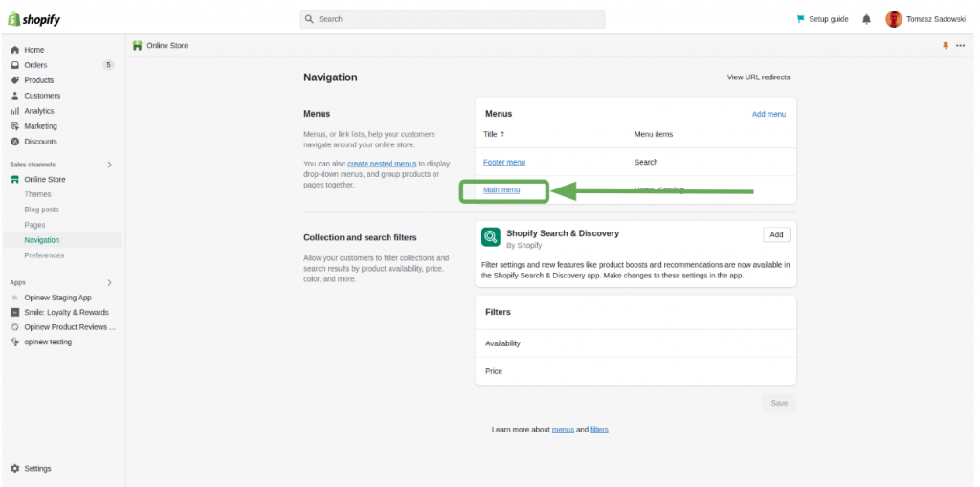
Task: Click the Menu items column header
Action: 654,134
